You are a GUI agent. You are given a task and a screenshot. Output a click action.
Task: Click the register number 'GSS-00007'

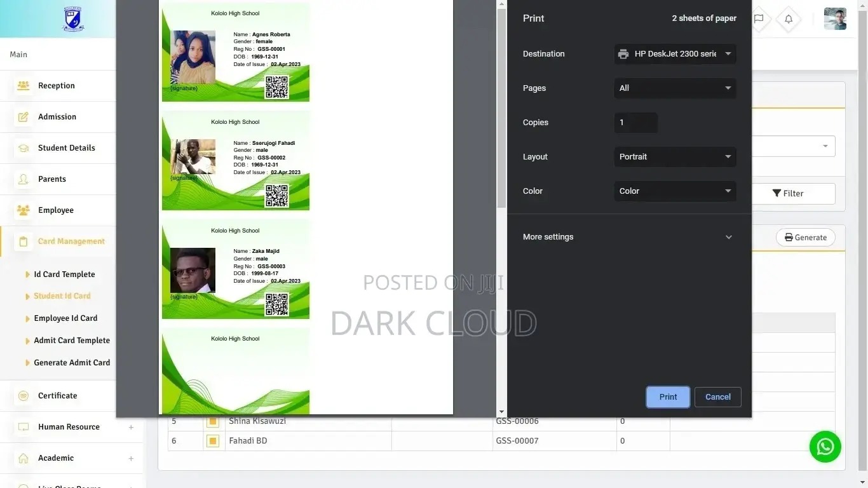[x=517, y=441]
